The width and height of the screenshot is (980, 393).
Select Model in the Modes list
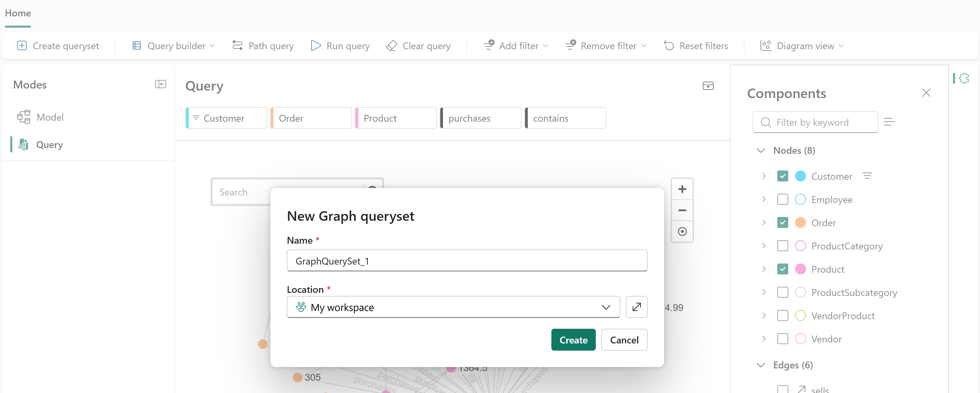[50, 117]
